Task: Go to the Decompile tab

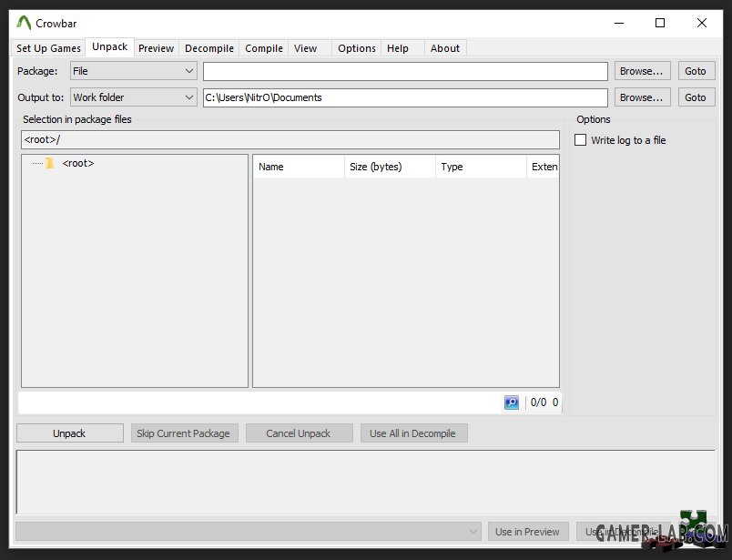Action: coord(209,48)
